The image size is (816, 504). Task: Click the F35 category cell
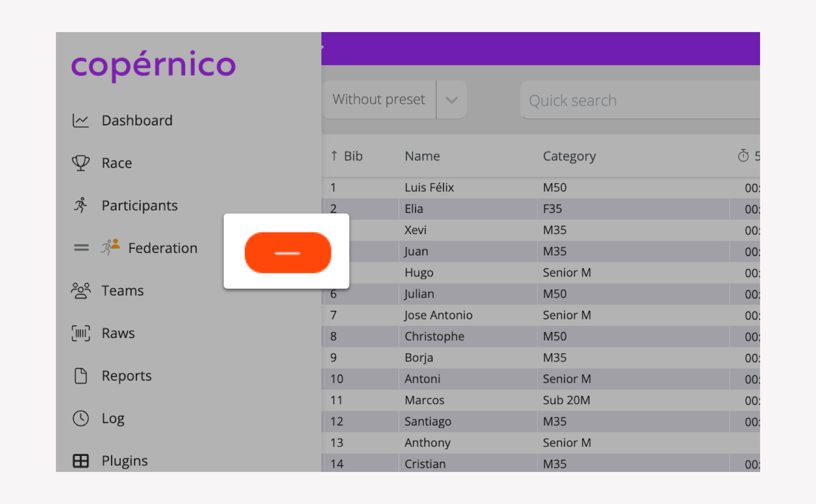[x=633, y=209]
